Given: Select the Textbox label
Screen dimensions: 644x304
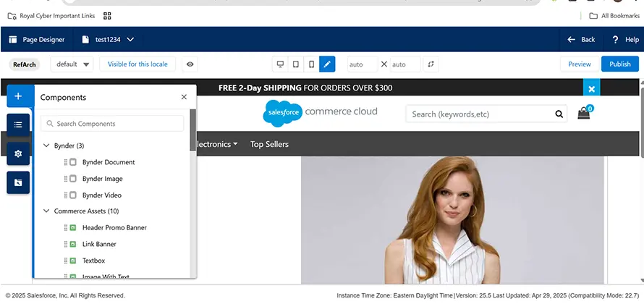Looking at the screenshot, I should point(93,261).
